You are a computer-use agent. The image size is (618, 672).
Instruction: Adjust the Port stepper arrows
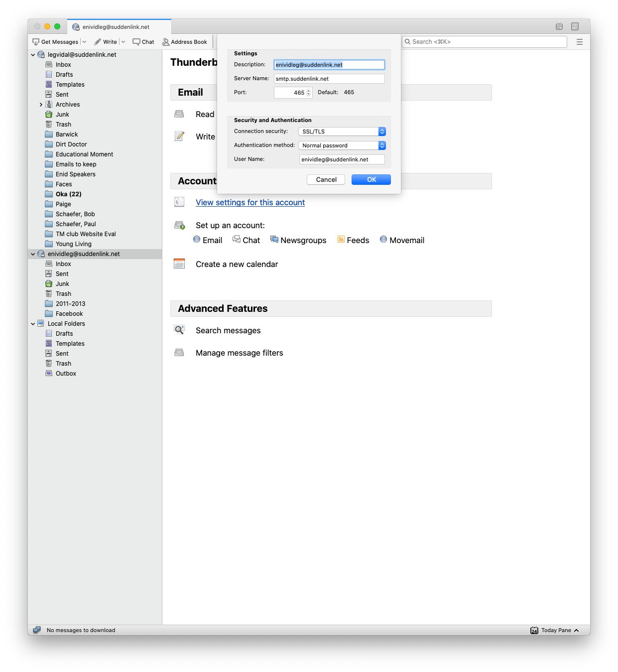click(x=309, y=93)
